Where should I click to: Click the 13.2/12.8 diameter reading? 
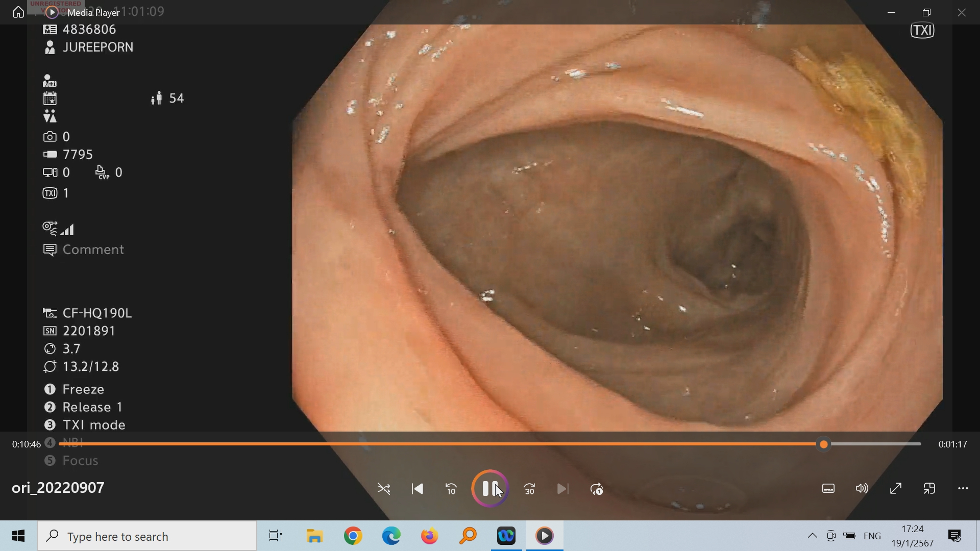91,367
